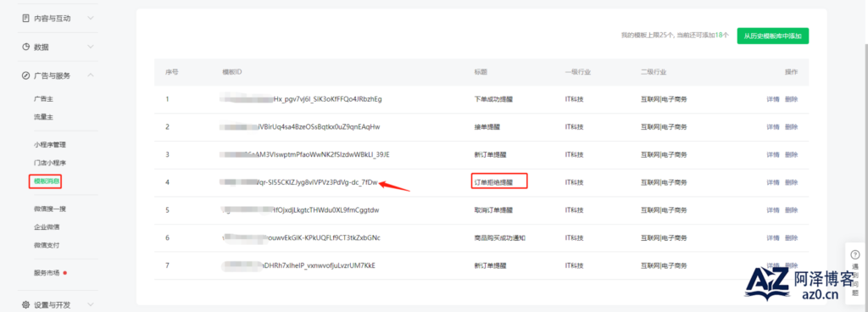Click title 订单拒绝提醒 in row 4
Image resolution: width=868 pixels, height=312 pixels.
tap(493, 182)
